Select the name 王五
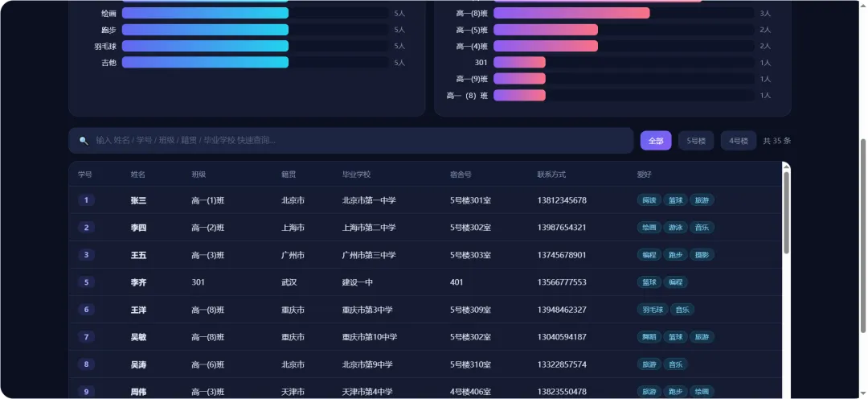Screen dimensions: 868x399 pos(138,256)
